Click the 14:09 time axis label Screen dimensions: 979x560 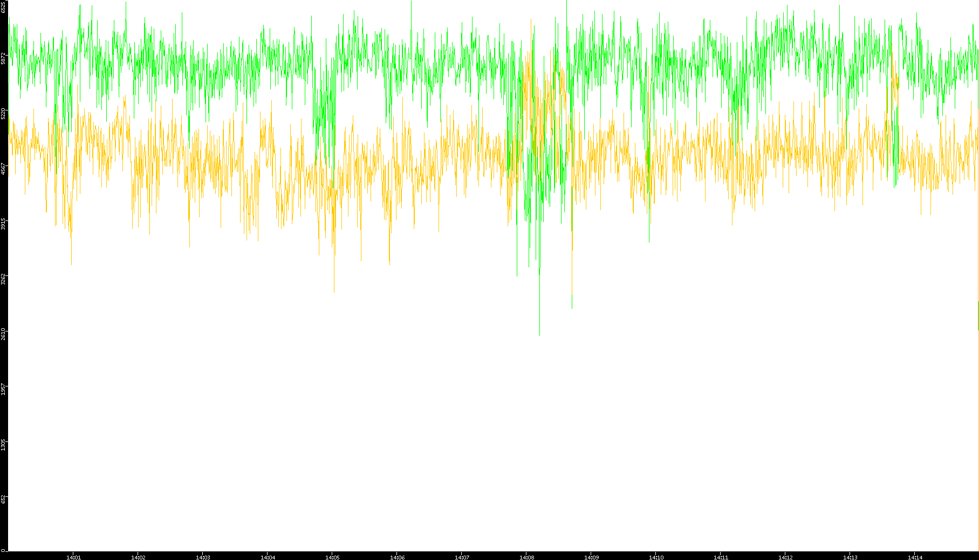[591, 557]
